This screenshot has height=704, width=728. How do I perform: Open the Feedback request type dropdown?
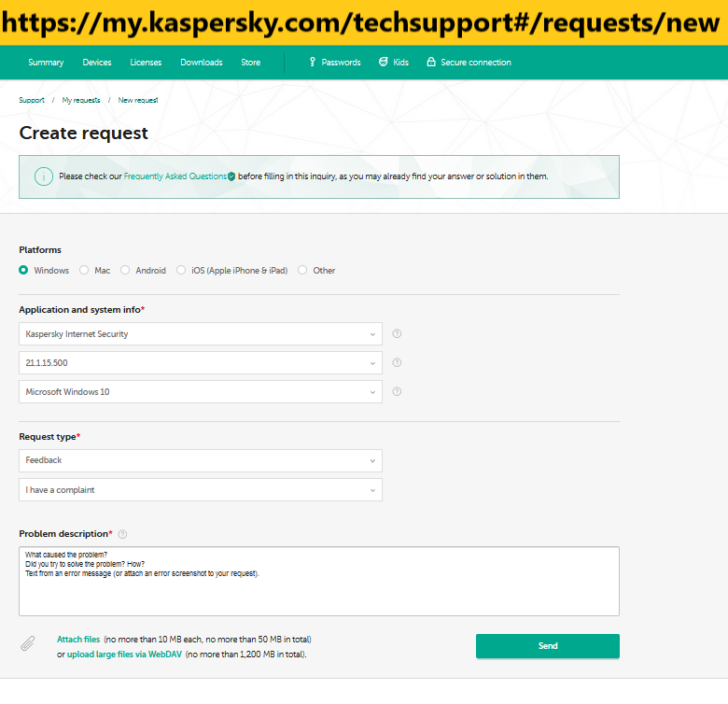click(x=201, y=460)
